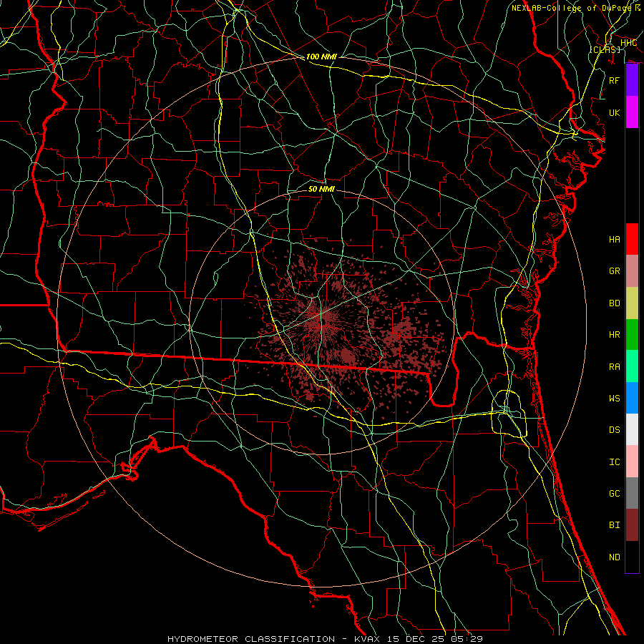Click the HHC product label
This screenshot has width=644, height=644.
[628, 43]
